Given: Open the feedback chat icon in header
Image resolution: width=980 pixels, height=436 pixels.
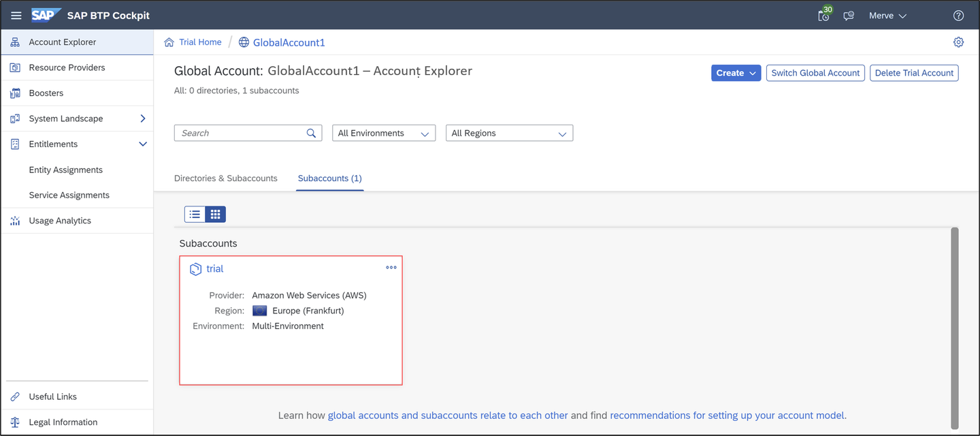Looking at the screenshot, I should point(849,16).
